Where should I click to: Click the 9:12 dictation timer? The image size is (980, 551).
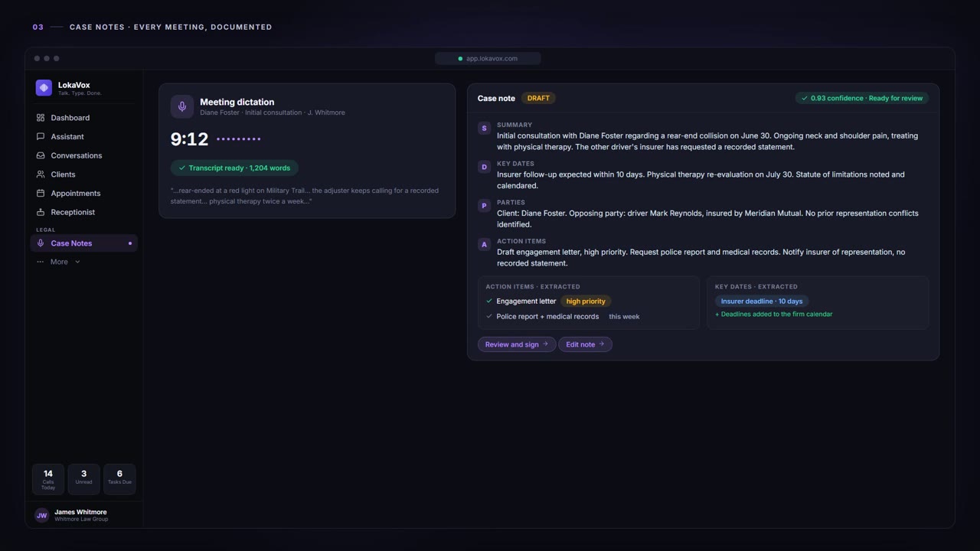pos(189,139)
